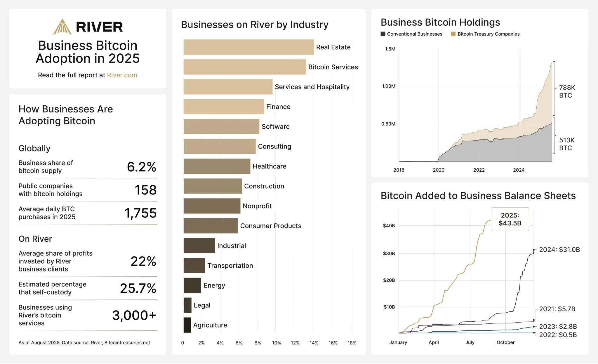
Task: Click the Healthcare bar in chart
Action: click(x=217, y=166)
